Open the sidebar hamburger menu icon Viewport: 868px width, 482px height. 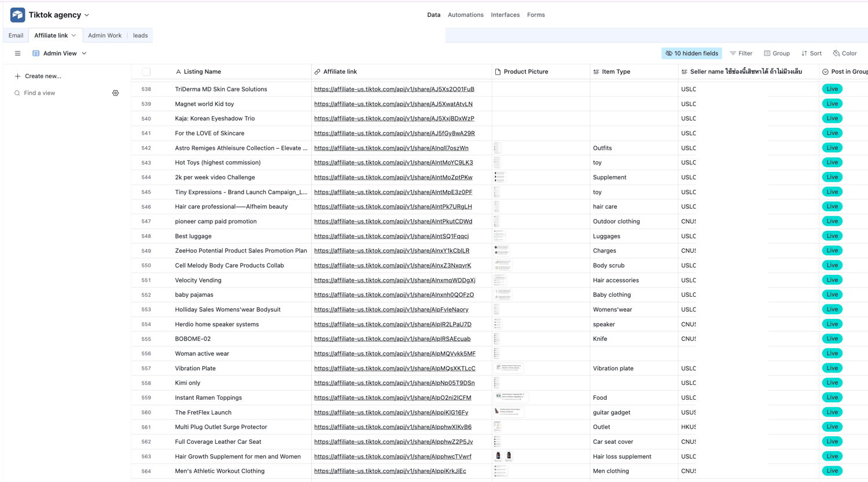point(18,53)
